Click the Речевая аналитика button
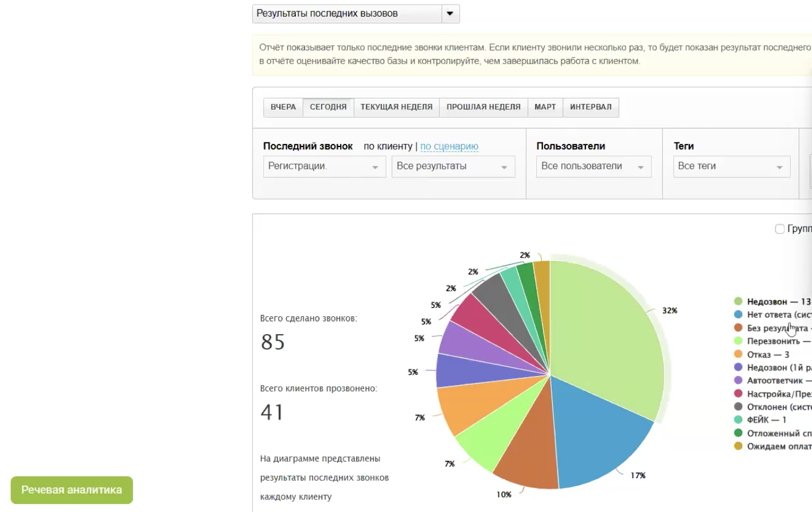The height and width of the screenshot is (512, 812). point(72,490)
